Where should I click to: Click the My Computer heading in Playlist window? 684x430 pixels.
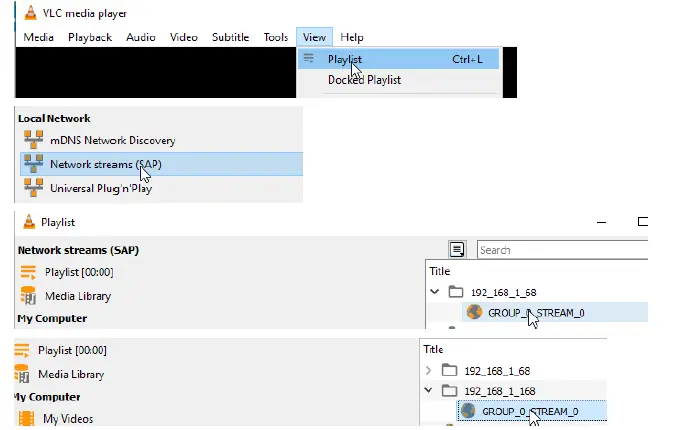pyautogui.click(x=52, y=318)
